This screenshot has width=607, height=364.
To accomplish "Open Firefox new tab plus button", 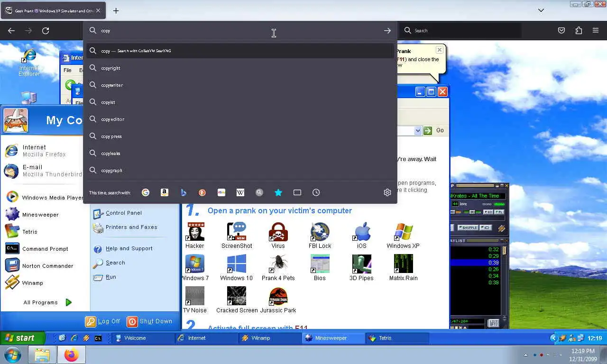I will tap(116, 10).
